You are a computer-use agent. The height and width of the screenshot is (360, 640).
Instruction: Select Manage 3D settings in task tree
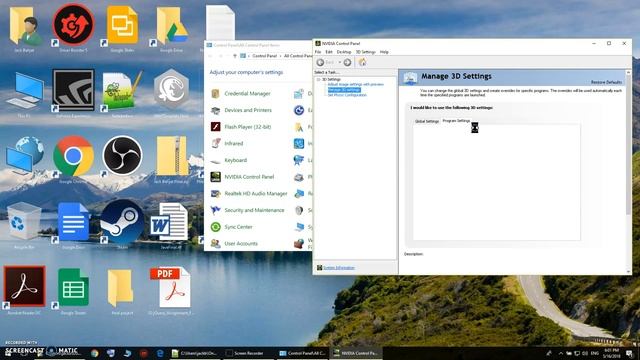344,89
